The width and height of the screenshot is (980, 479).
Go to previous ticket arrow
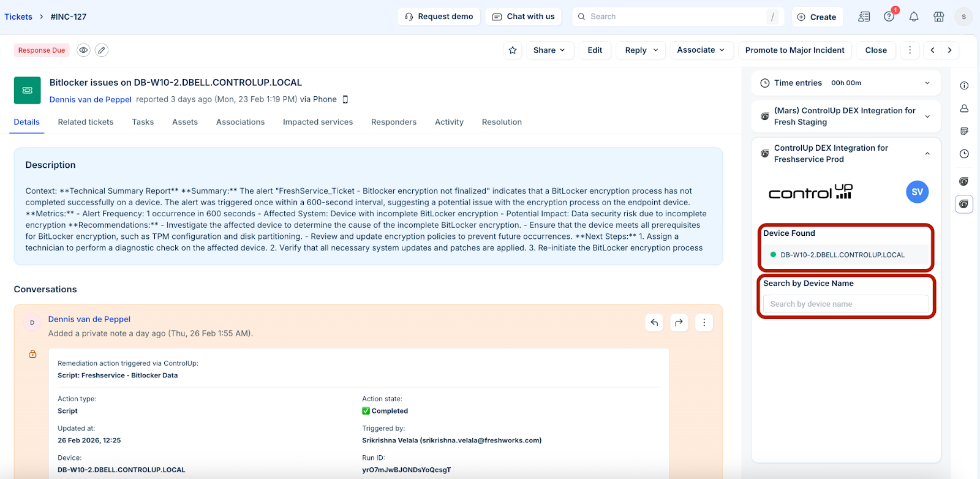(932, 50)
